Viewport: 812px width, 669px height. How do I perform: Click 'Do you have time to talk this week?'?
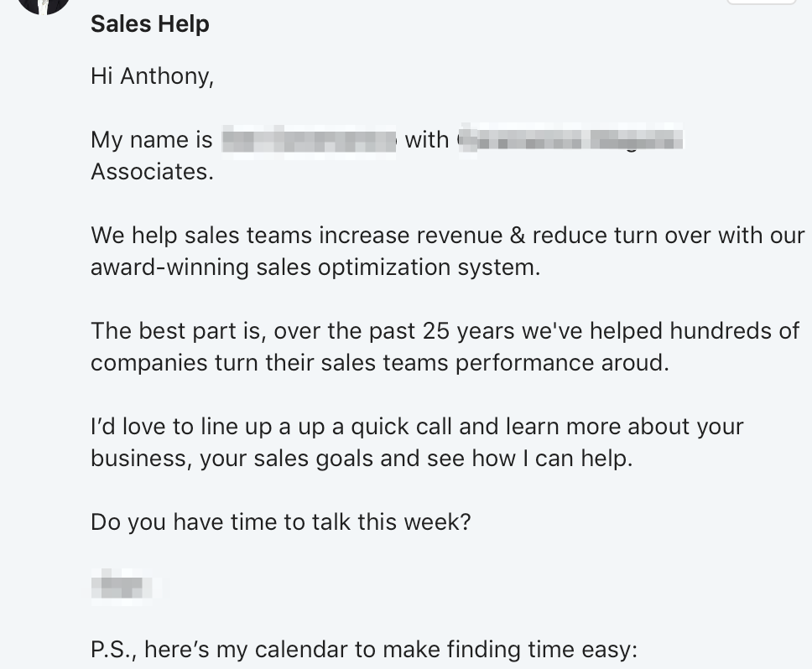(x=281, y=522)
